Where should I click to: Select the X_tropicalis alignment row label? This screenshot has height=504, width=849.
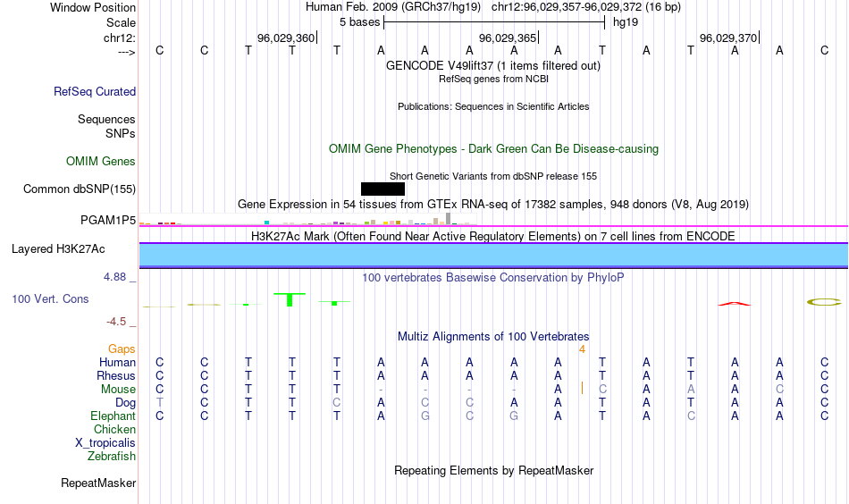point(105,443)
